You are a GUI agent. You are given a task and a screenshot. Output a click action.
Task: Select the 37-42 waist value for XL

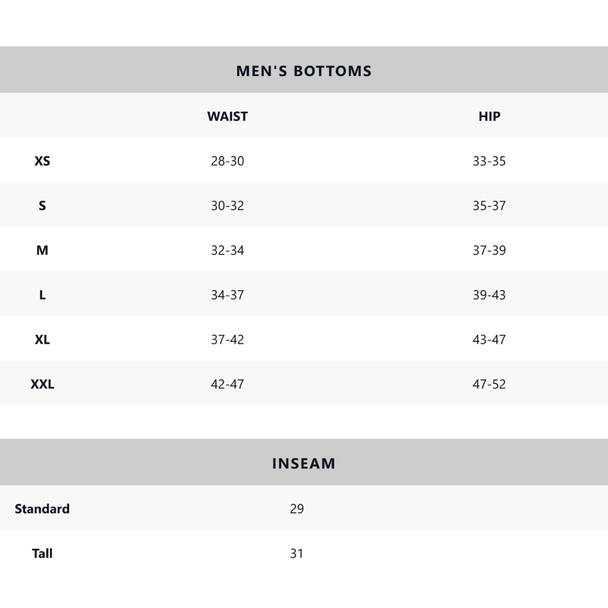click(x=227, y=339)
